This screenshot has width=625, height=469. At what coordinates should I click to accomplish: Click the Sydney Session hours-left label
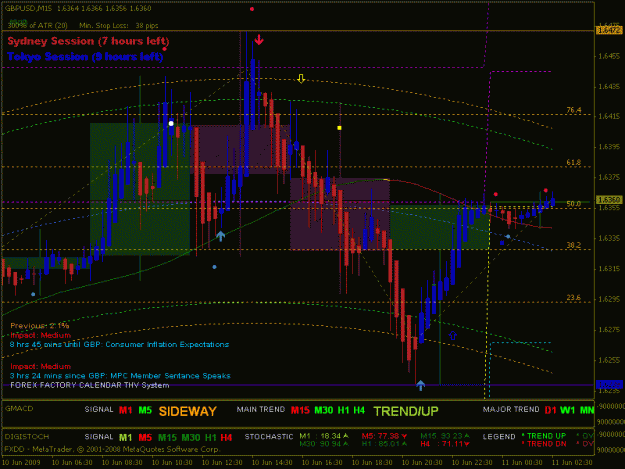point(88,41)
